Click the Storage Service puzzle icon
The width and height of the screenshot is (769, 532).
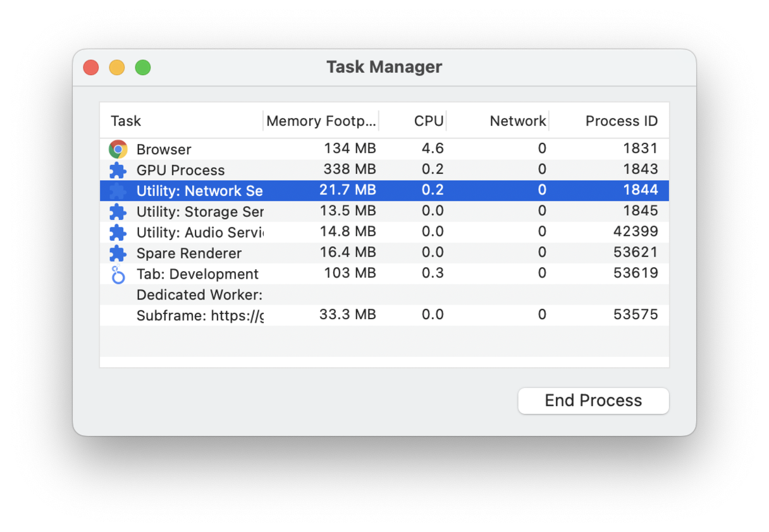118,212
